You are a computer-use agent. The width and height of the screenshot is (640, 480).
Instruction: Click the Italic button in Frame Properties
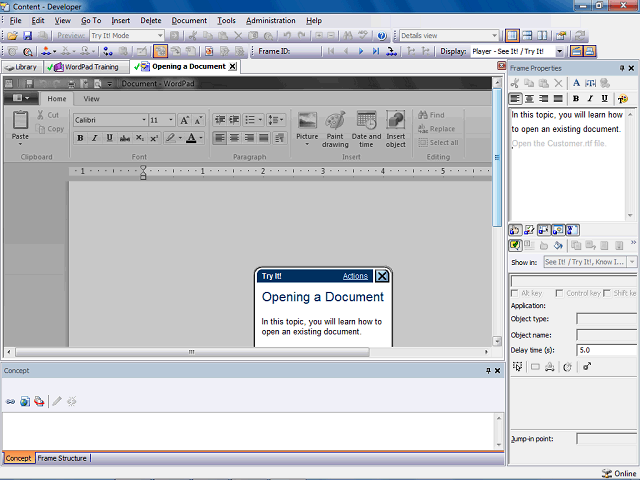point(591,99)
